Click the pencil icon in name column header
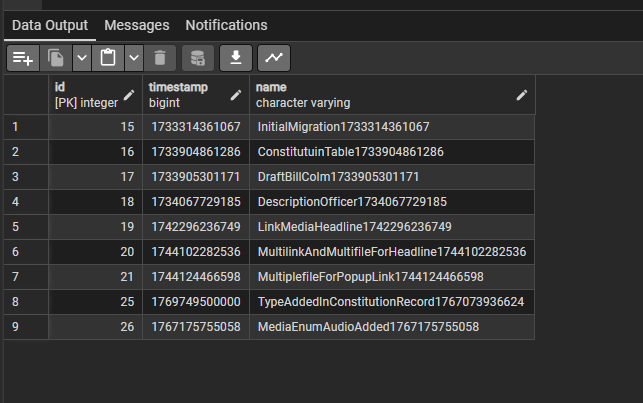 [521, 95]
